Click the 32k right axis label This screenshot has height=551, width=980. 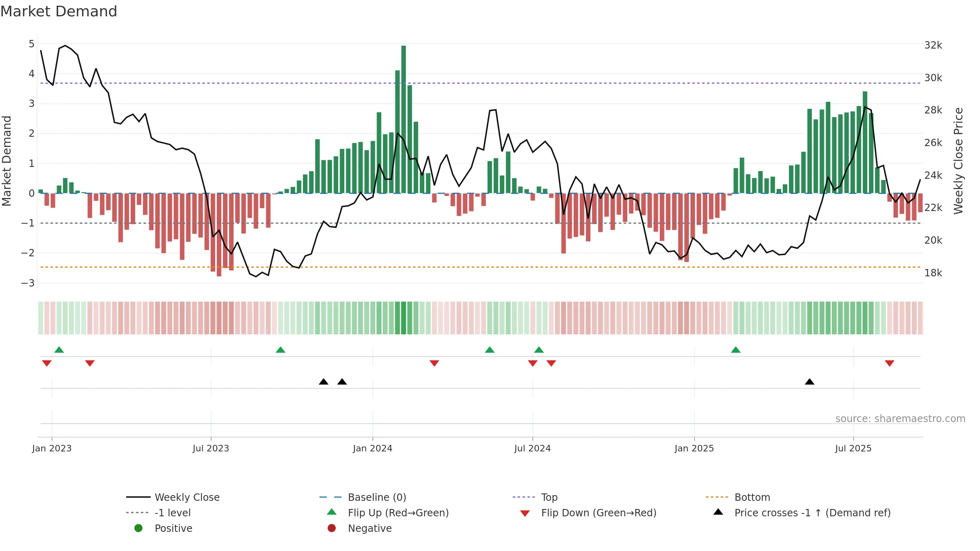click(x=933, y=45)
